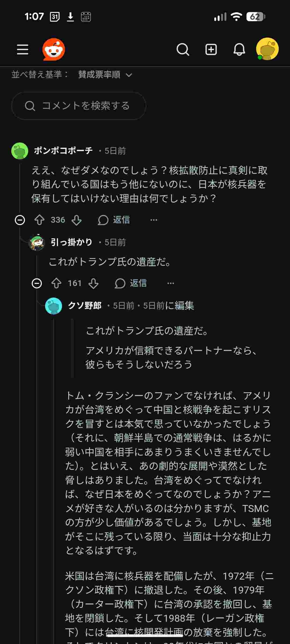Screen dimensions: 290x644
Task: Tap the create post plus icon
Action: pyautogui.click(x=211, y=50)
